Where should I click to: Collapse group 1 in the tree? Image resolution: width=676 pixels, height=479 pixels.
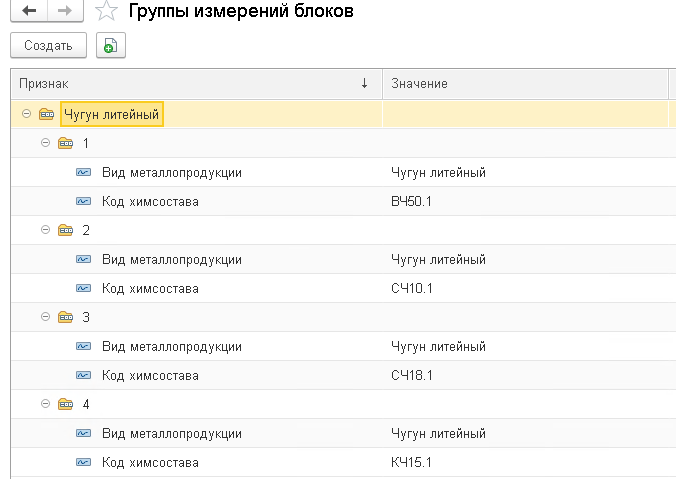click(45, 144)
